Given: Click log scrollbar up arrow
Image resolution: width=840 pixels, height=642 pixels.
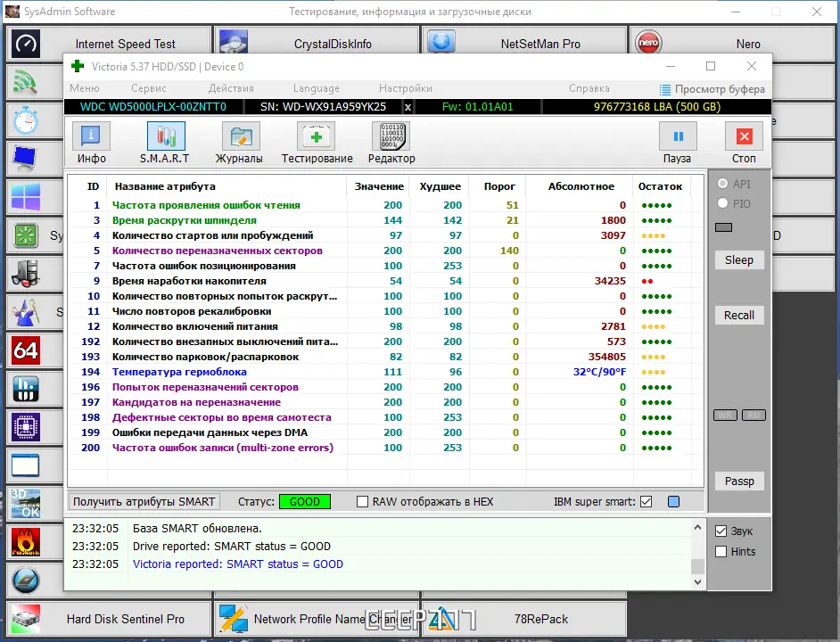Looking at the screenshot, I should click(697, 527).
